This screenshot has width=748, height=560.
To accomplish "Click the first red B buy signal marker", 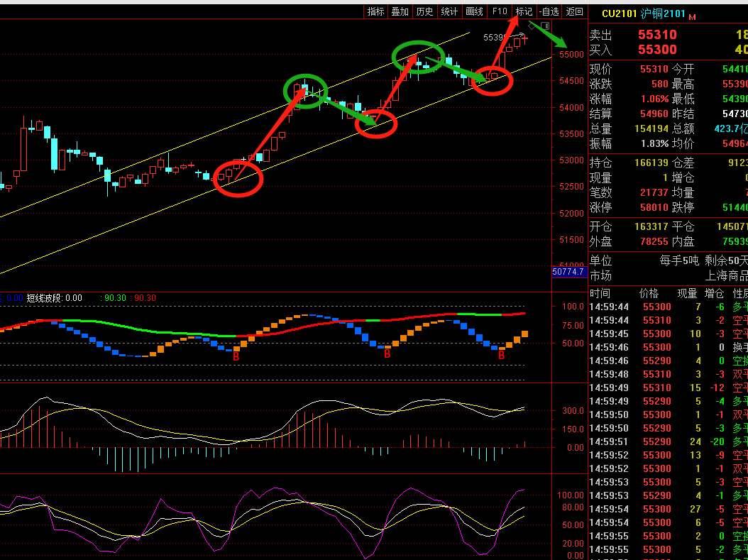I will [236, 356].
